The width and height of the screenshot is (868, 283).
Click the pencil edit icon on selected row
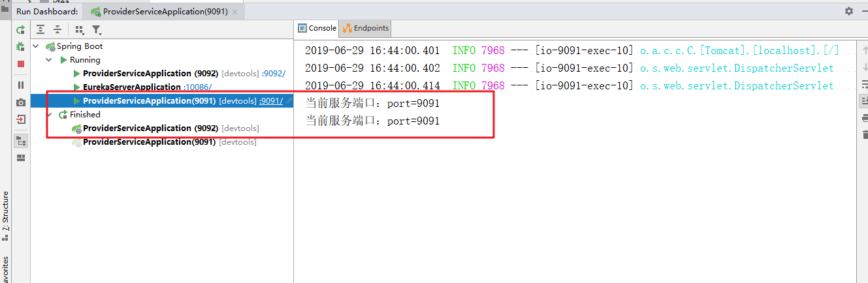click(289, 101)
